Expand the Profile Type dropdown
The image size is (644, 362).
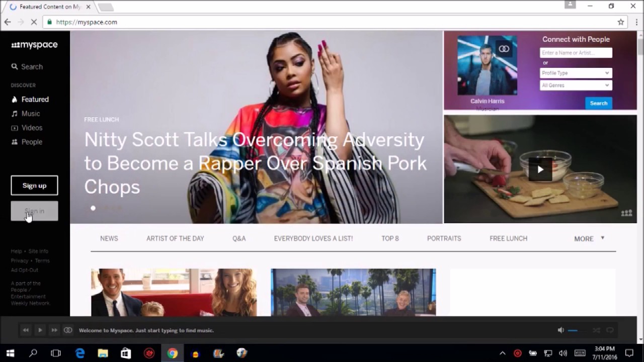[x=576, y=73]
